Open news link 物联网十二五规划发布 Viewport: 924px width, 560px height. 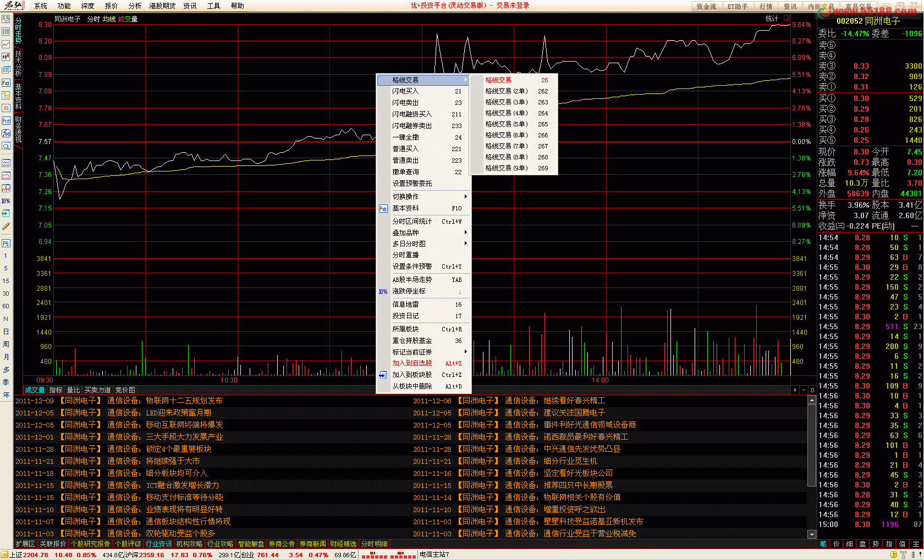point(184,401)
